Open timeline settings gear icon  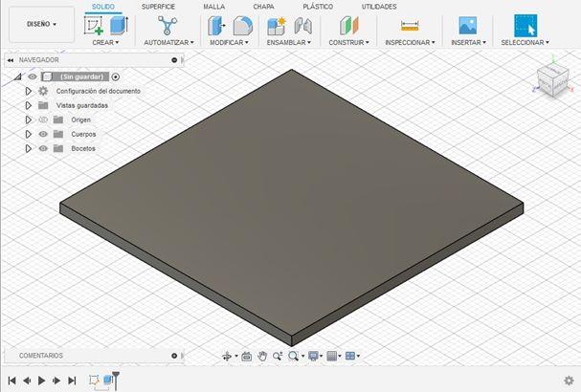[569, 381]
